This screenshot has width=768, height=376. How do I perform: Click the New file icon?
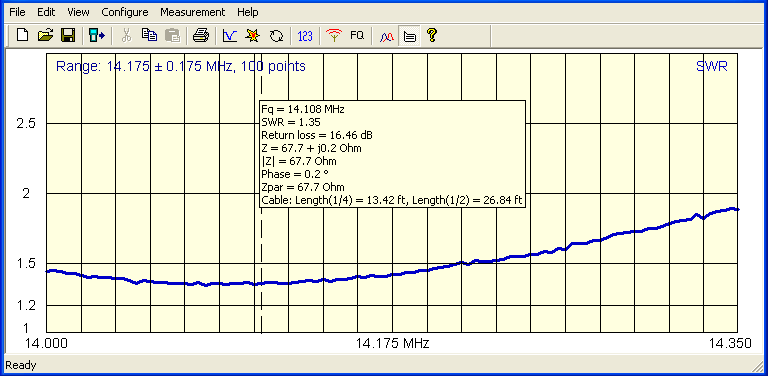point(23,35)
